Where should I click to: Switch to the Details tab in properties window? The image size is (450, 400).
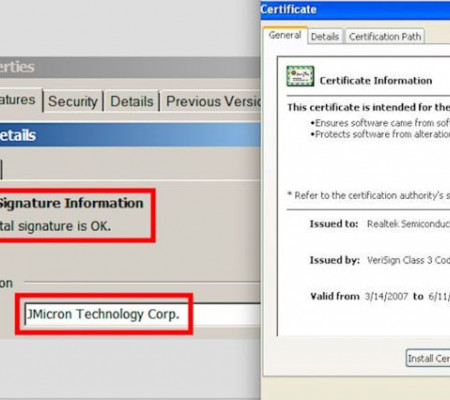[132, 101]
